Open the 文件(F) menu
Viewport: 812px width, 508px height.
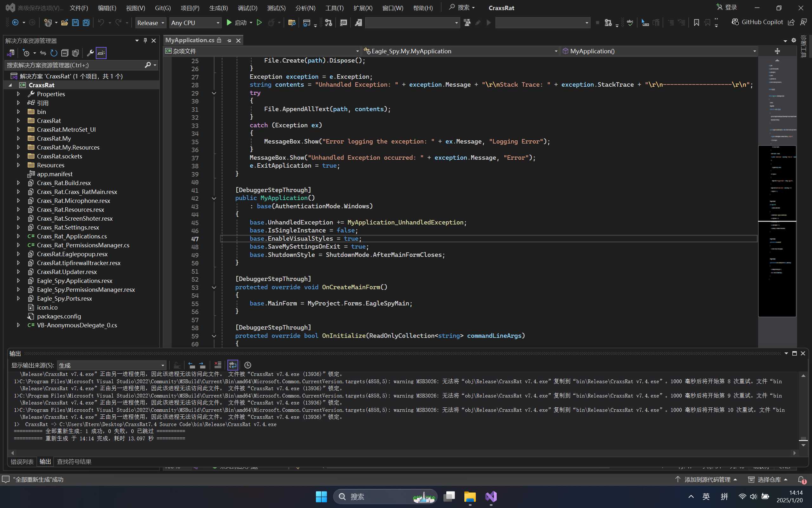click(79, 8)
